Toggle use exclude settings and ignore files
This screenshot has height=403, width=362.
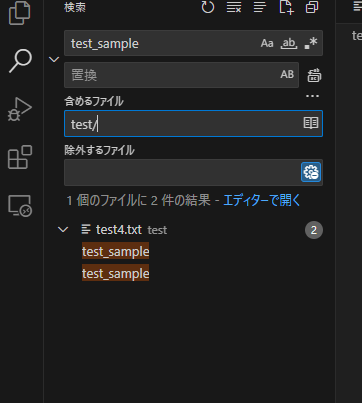pyautogui.click(x=311, y=172)
